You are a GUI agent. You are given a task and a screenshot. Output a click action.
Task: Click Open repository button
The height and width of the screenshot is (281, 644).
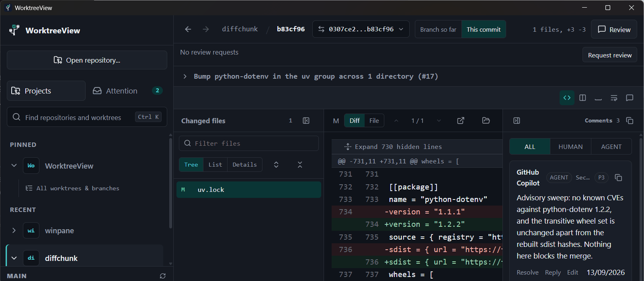87,60
